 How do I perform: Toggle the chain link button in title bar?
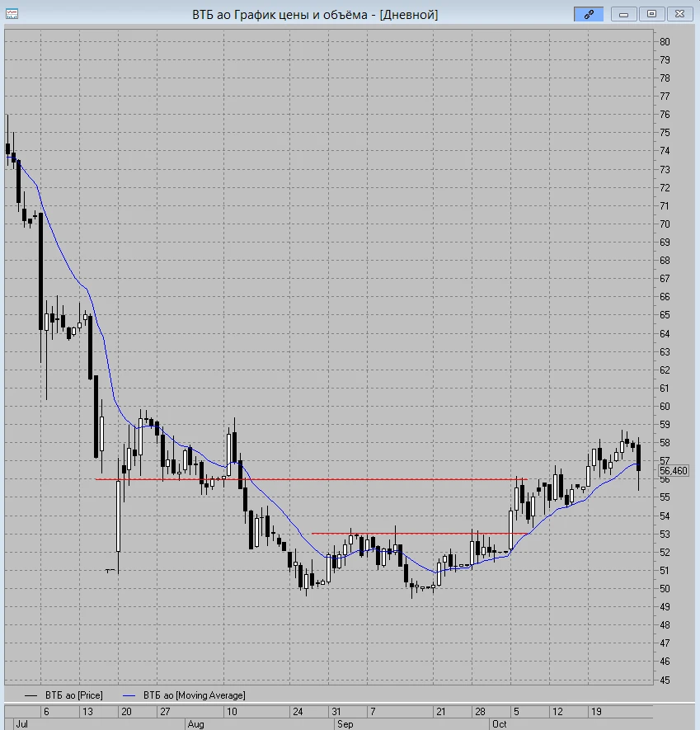(x=589, y=14)
